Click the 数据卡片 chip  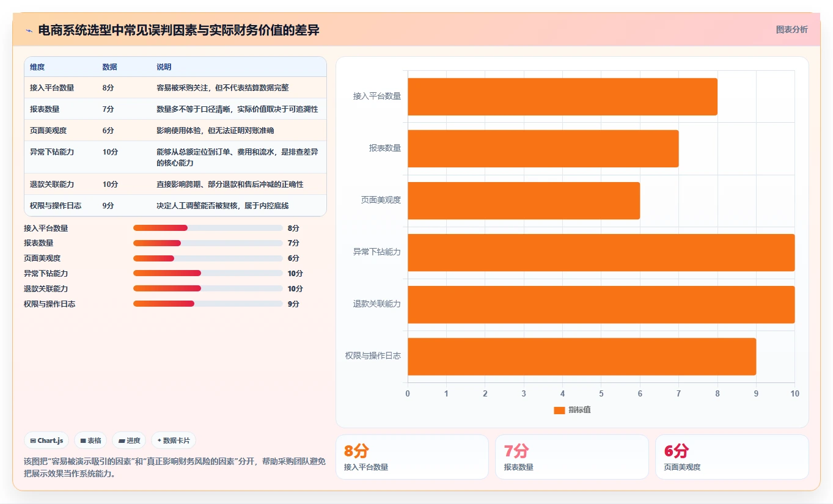pos(174,440)
